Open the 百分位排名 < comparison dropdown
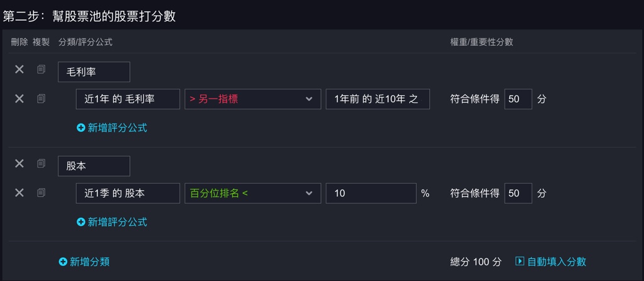This screenshot has width=644, height=281. 252,193
